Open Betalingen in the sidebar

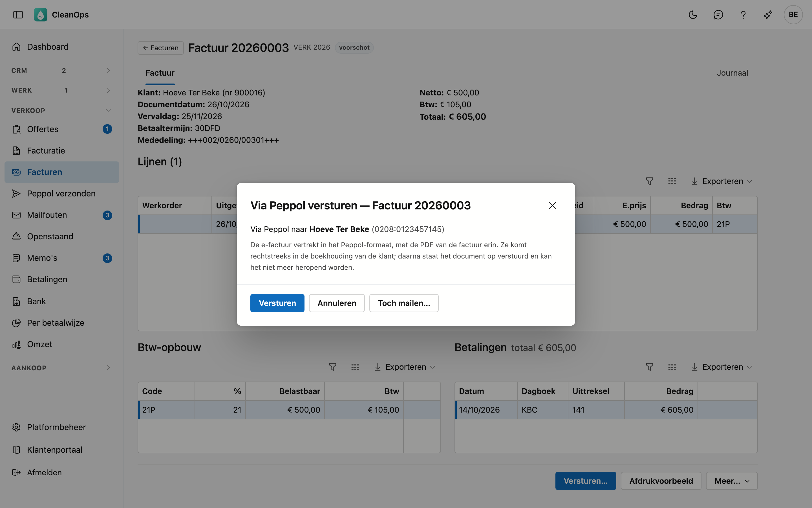click(62, 279)
